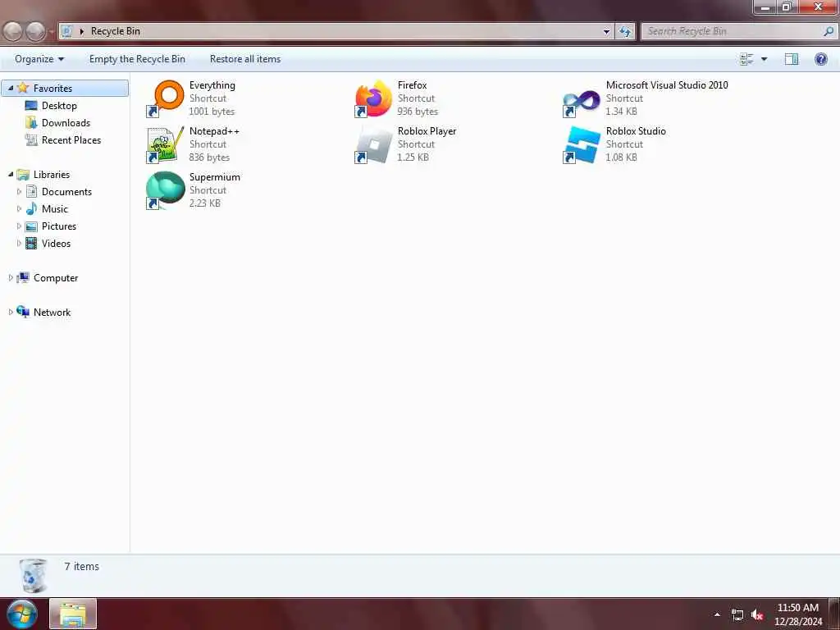Open Desktop in Favorites
Image resolution: width=840 pixels, height=630 pixels.
pos(59,106)
